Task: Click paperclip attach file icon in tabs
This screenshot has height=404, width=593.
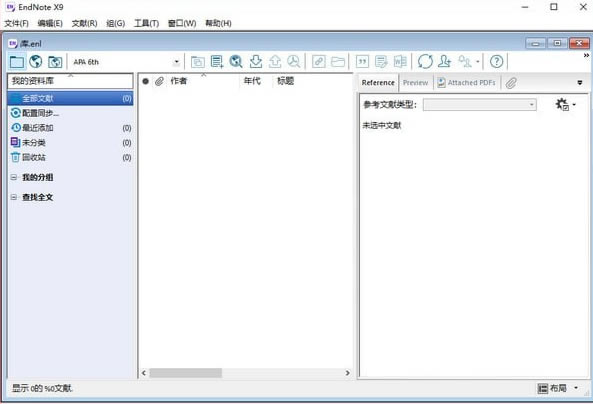Action: [x=511, y=83]
